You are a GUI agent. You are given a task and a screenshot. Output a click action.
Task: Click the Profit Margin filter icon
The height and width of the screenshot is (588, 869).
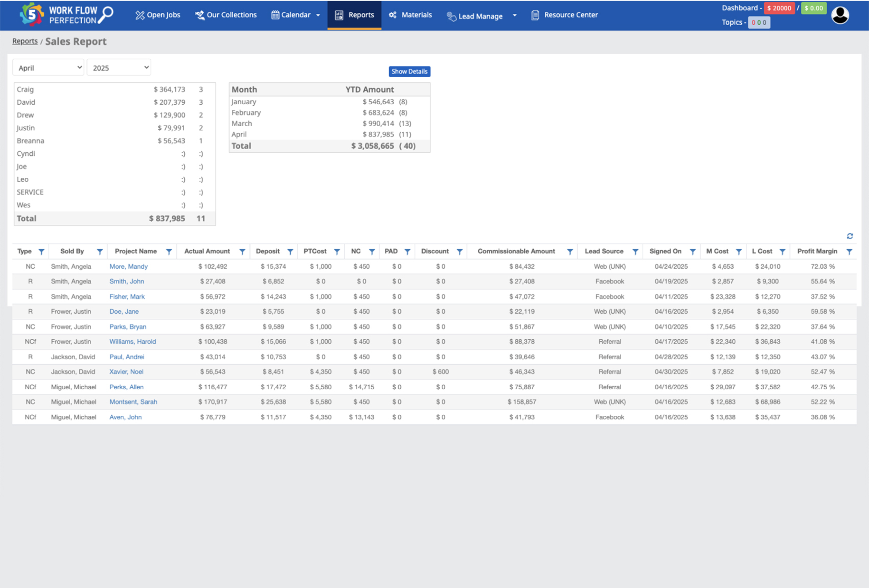pos(849,251)
